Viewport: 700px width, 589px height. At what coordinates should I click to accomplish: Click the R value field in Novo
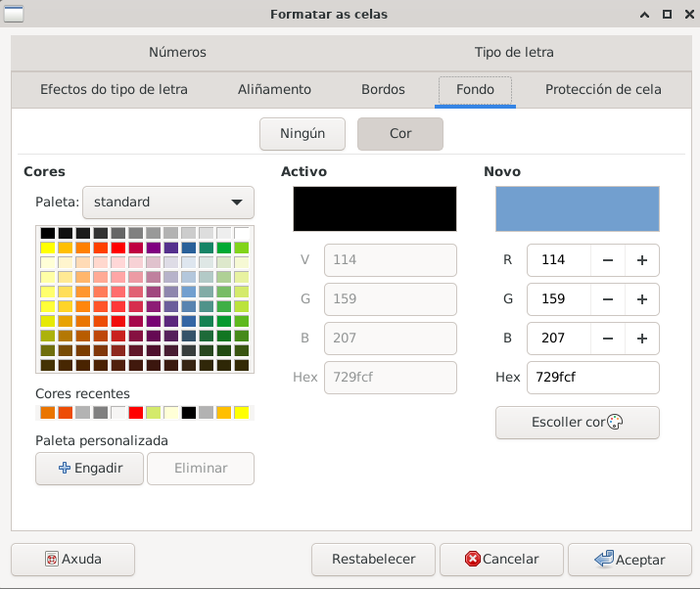[x=559, y=260]
